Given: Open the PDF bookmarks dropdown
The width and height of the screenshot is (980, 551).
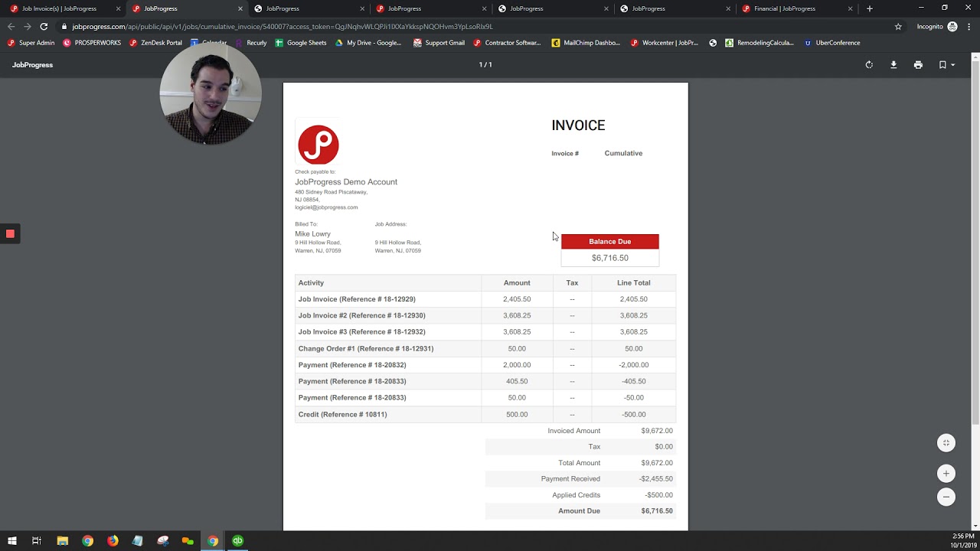Looking at the screenshot, I should tap(946, 65).
